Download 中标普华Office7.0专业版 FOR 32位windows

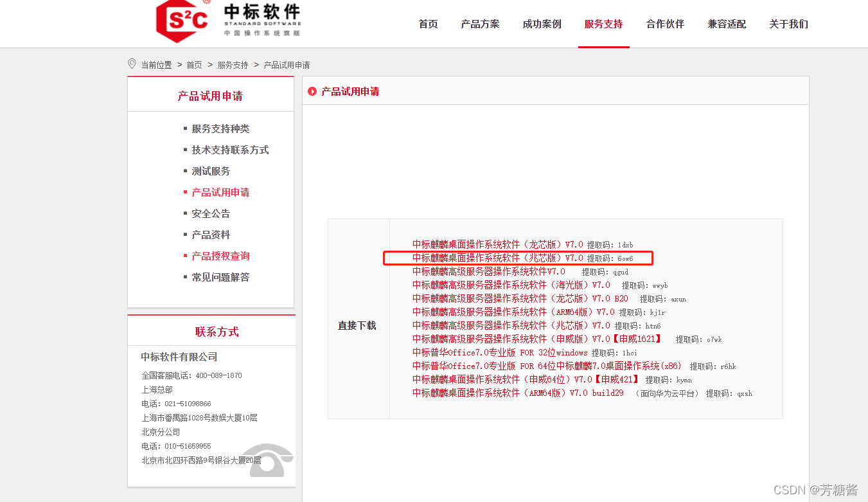500,353
